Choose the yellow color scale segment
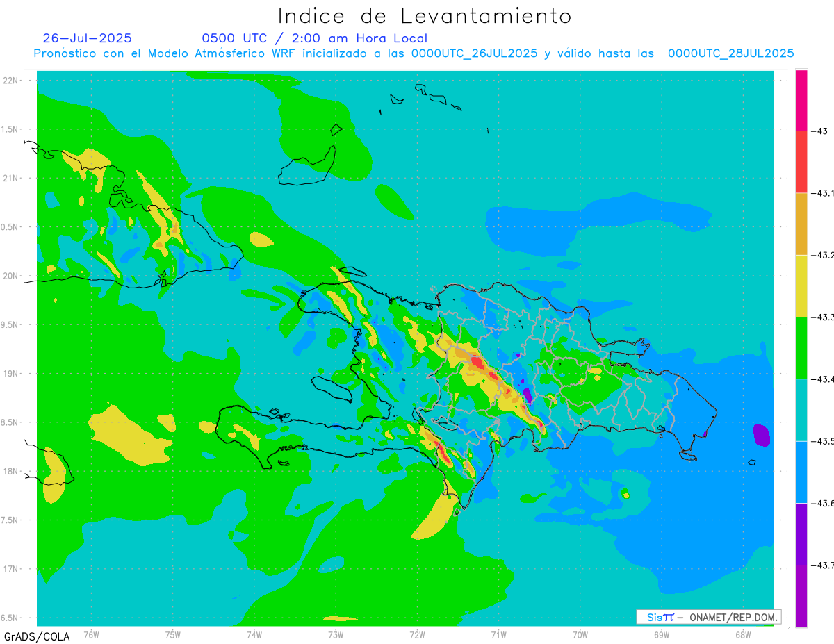 click(801, 286)
